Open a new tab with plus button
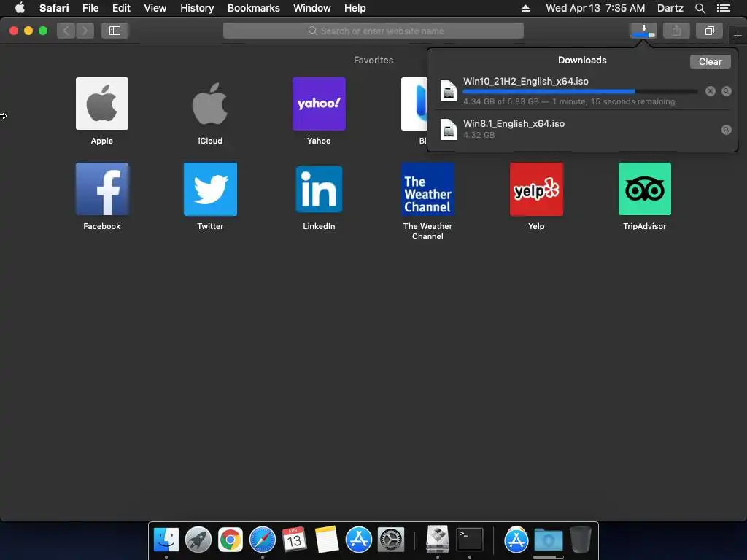The height and width of the screenshot is (560, 747). 738,35
